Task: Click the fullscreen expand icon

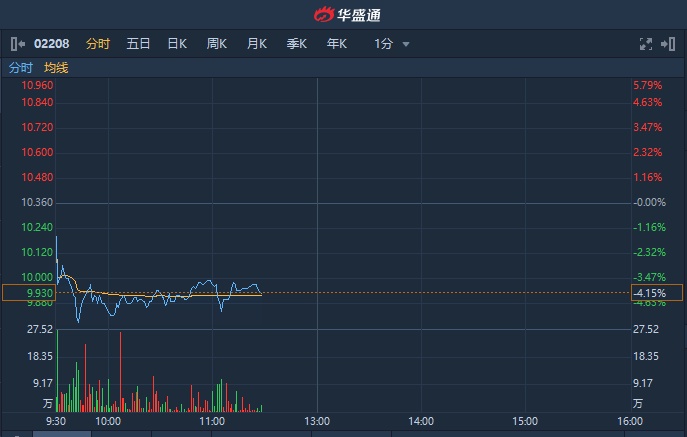Action: 645,44
